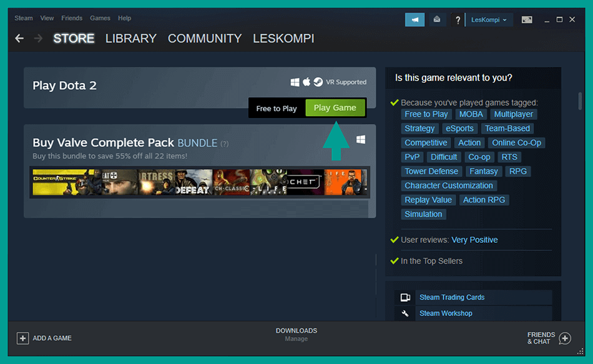Image resolution: width=593 pixels, height=364 pixels.
Task: Go to the LIBRARY tab
Action: point(131,38)
